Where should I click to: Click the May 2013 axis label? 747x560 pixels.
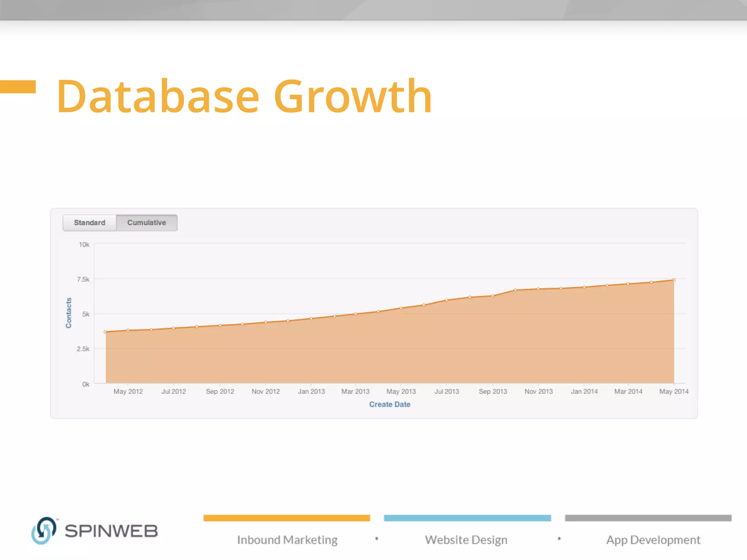click(x=401, y=392)
